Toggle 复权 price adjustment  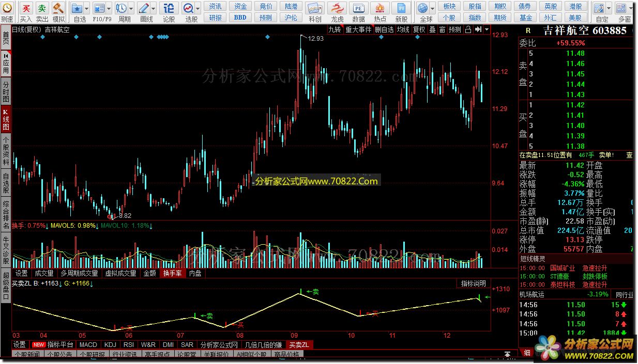419,29
